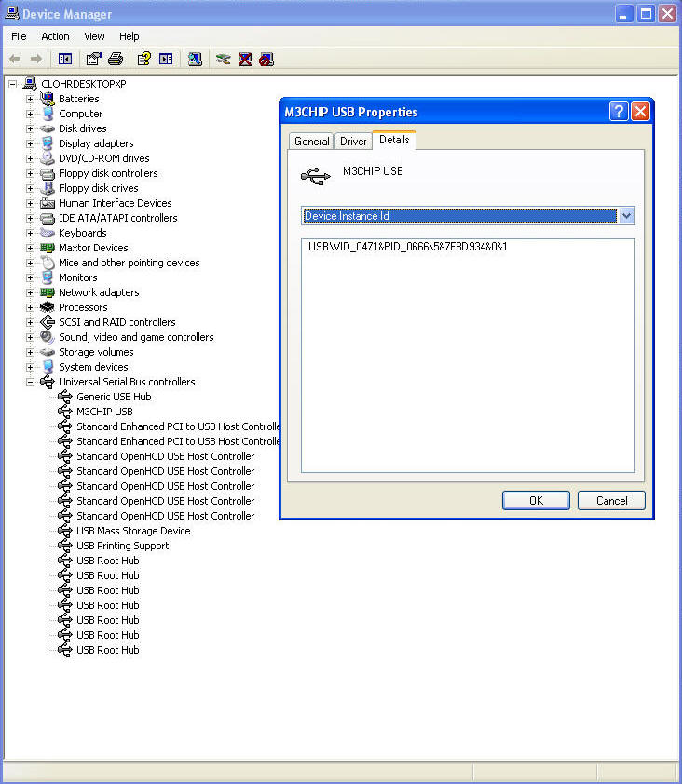The width and height of the screenshot is (682, 784).
Task: Click the Update driver toolbar icon
Action: pos(224,59)
